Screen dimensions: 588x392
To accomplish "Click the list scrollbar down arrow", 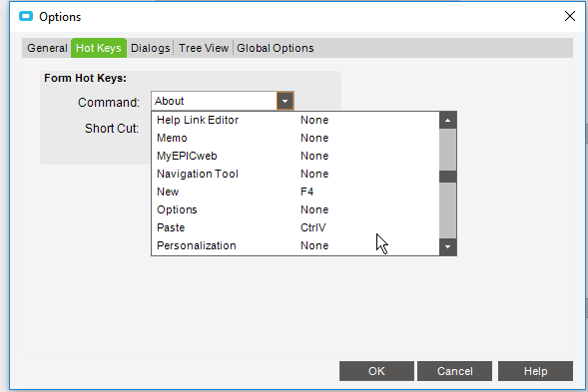I will 448,247.
